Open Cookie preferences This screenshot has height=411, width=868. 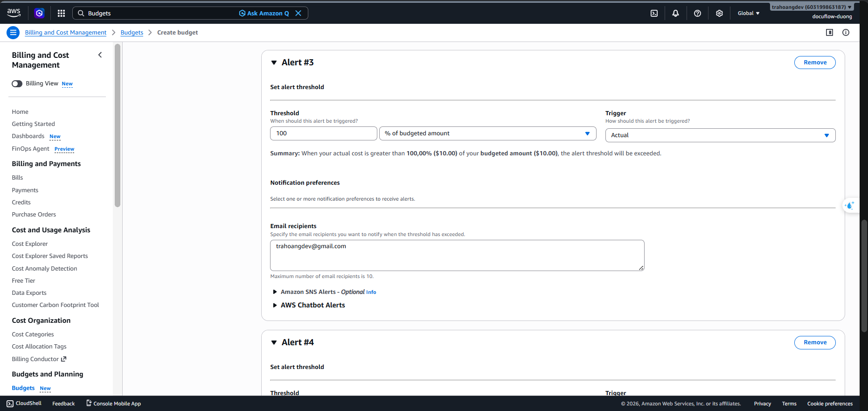[830, 404]
